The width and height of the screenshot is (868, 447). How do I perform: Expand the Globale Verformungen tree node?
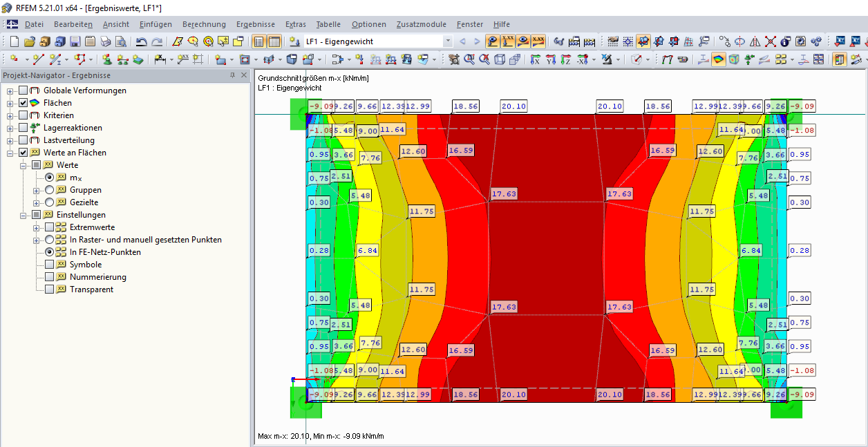(x=10, y=91)
